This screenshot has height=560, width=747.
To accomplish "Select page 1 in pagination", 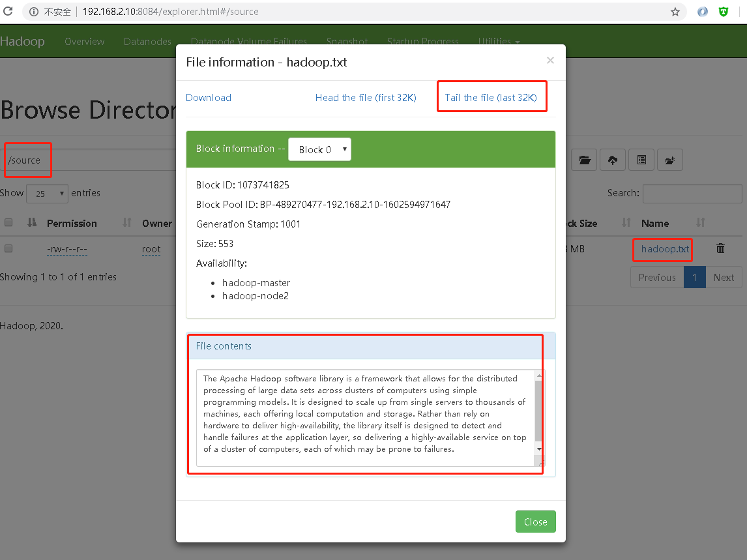I will click(x=695, y=277).
